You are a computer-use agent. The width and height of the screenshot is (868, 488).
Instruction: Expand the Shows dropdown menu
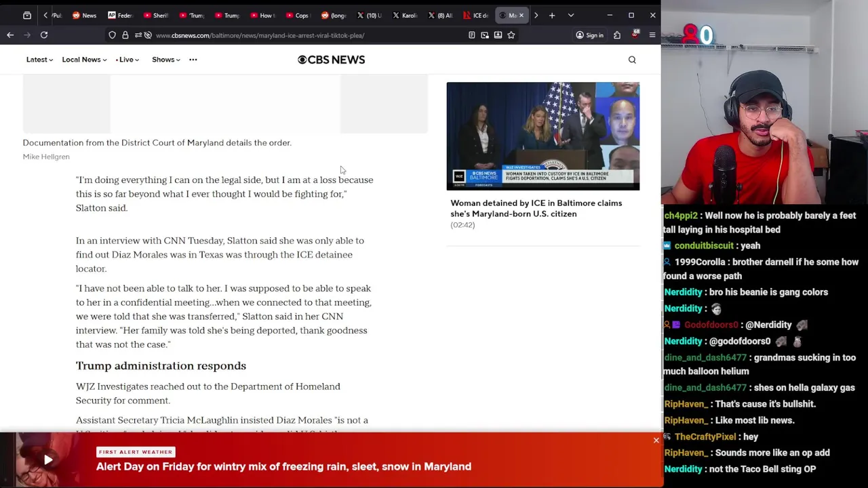pos(166,60)
